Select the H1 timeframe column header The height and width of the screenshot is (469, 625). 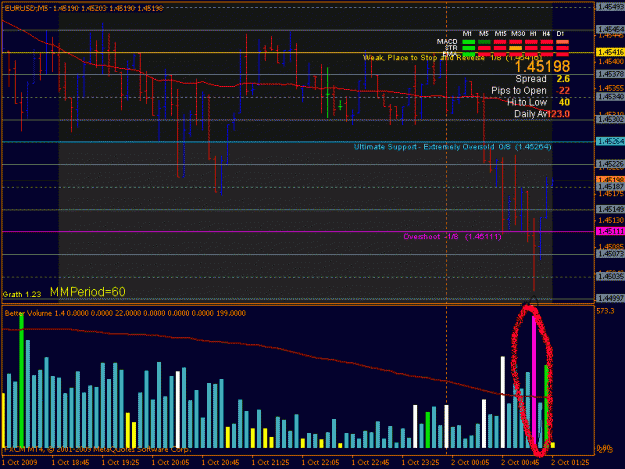pyautogui.click(x=533, y=34)
